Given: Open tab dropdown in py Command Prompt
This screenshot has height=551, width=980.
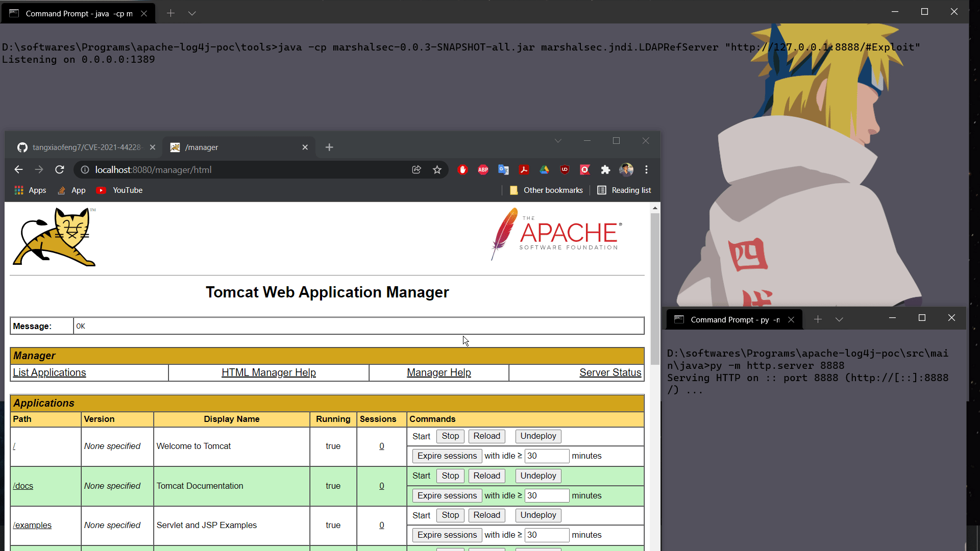Looking at the screenshot, I should click(839, 319).
